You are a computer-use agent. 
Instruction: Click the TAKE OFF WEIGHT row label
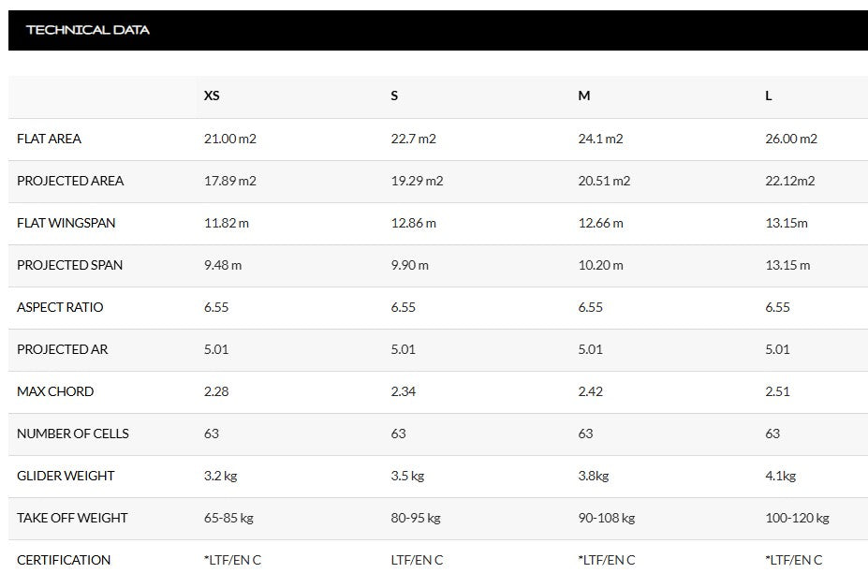[x=72, y=518]
